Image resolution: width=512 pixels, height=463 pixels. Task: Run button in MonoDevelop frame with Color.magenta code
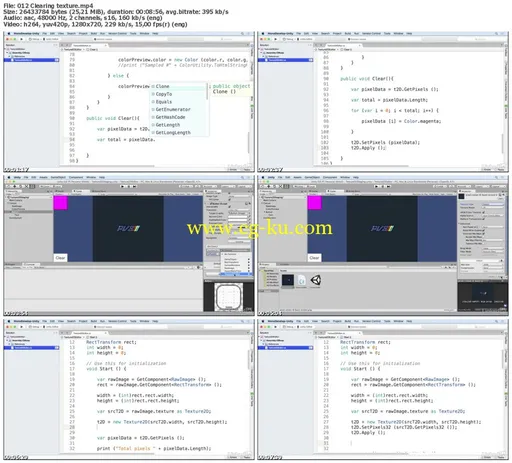[276, 39]
